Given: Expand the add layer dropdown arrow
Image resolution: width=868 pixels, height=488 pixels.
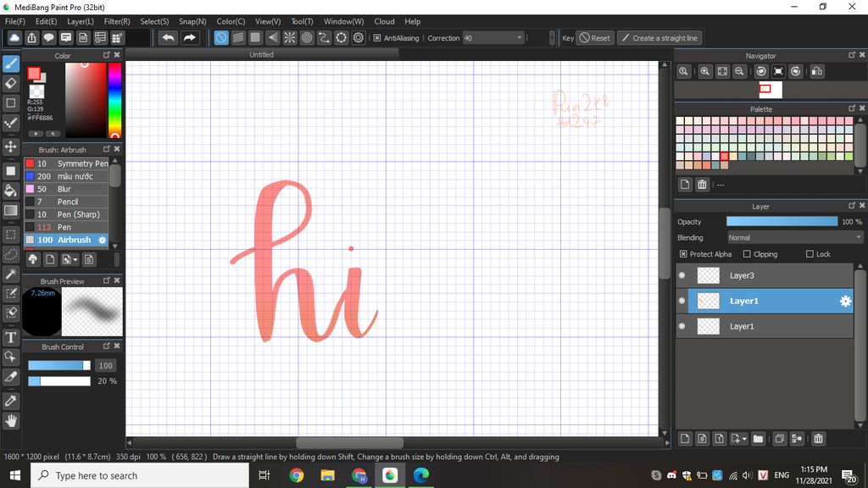Looking at the screenshot, I should pyautogui.click(x=744, y=439).
